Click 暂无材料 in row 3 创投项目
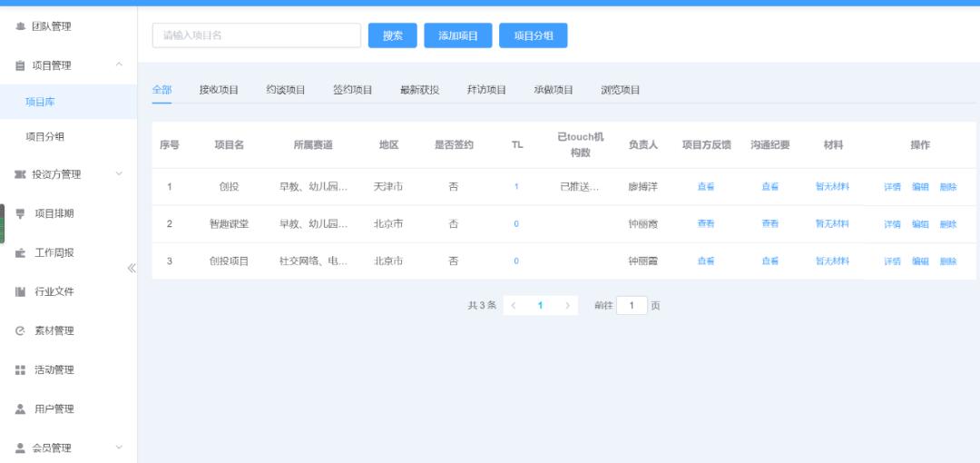The image size is (980, 463). click(832, 261)
